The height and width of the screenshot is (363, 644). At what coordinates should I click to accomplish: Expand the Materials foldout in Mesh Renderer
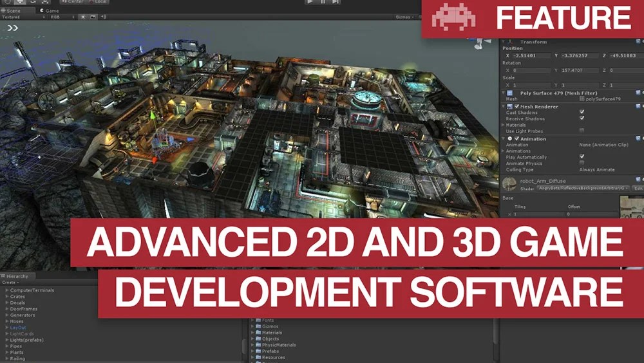point(503,125)
